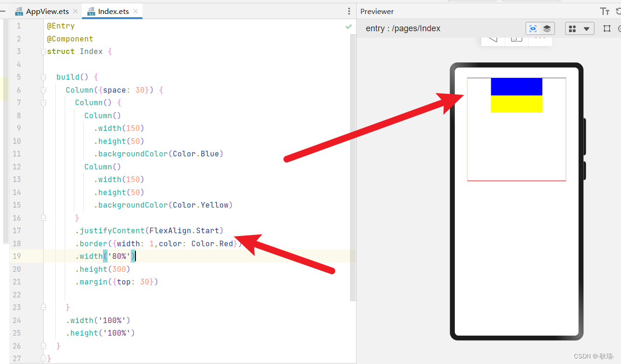The width and height of the screenshot is (621, 364).
Task: Open the Previewer font size (Tt) icon
Action: click(x=605, y=11)
